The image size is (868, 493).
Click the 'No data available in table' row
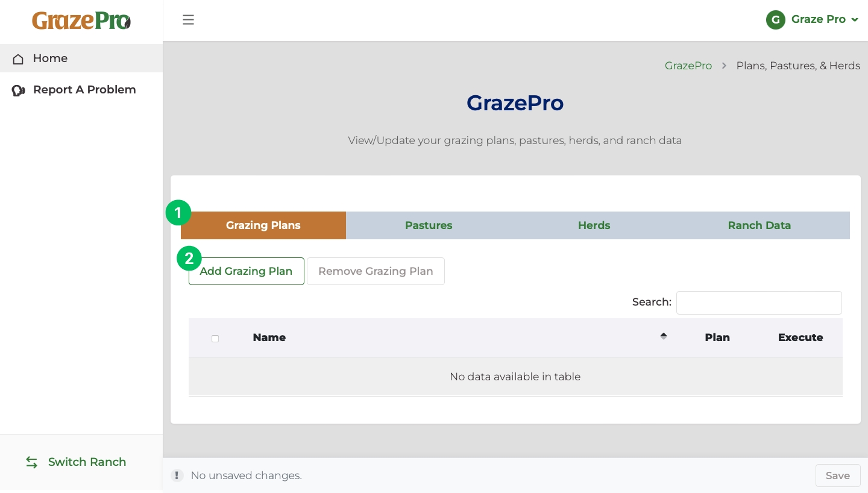515,377
